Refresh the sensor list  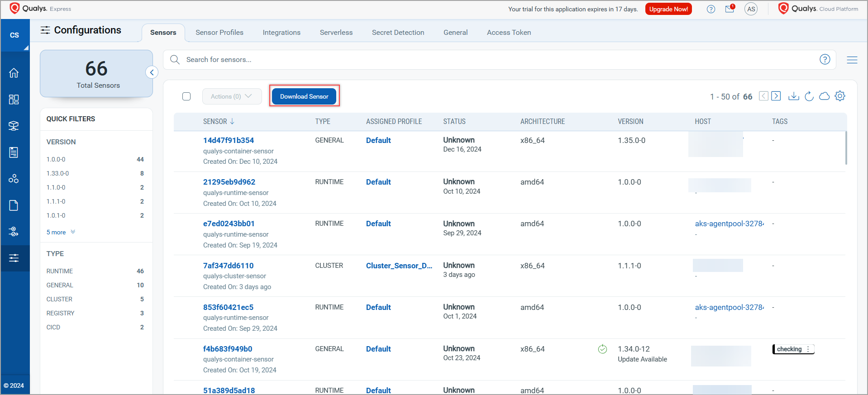click(809, 96)
